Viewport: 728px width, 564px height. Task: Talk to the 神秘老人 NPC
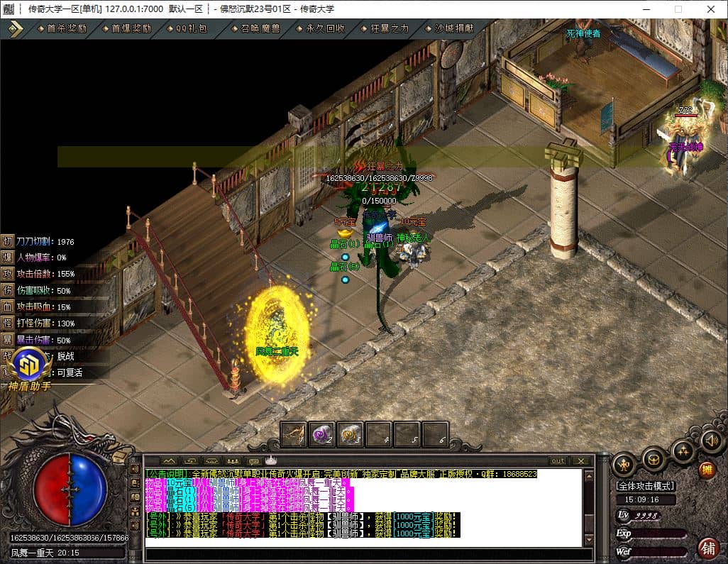tap(413, 253)
